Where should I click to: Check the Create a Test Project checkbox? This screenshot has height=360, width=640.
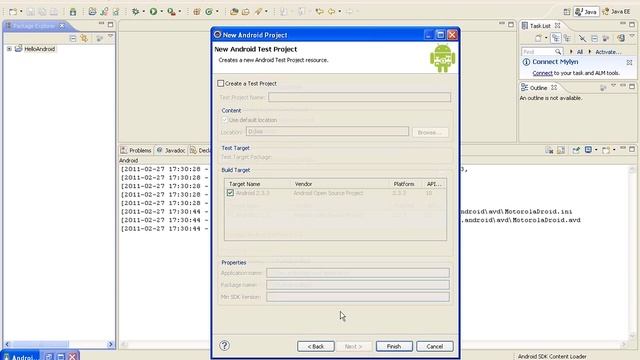(221, 83)
